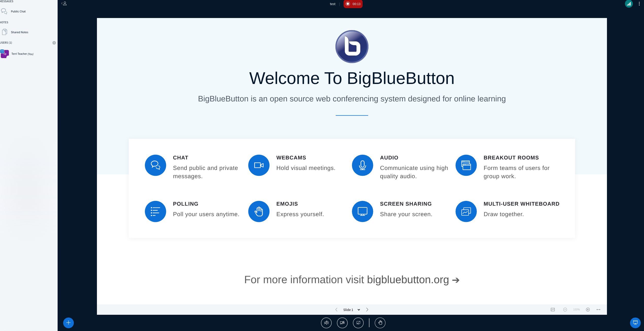This screenshot has width=644, height=331.
Task: Click the USERS (1) heading
Action: point(6,43)
